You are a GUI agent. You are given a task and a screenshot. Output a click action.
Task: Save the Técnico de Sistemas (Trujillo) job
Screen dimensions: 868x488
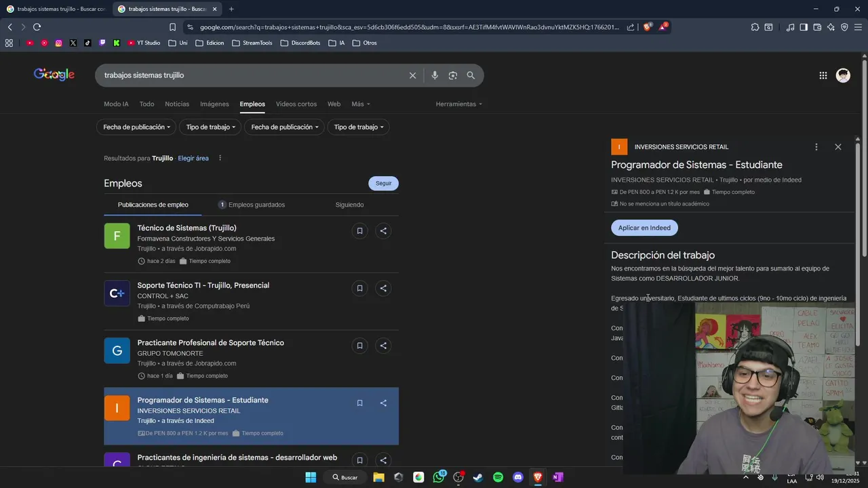pyautogui.click(x=359, y=230)
